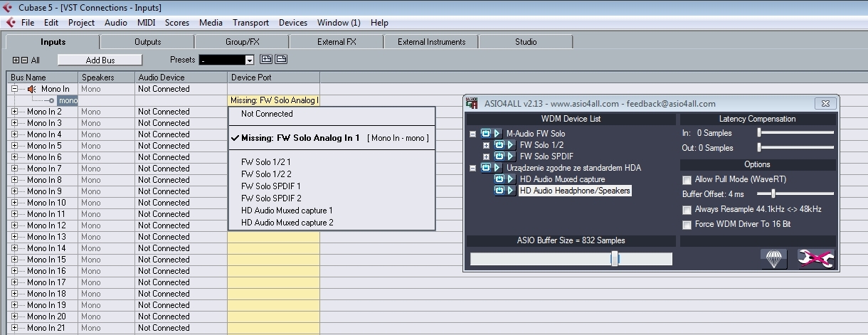The width and height of the screenshot is (868, 335).
Task: Close the ASIO4ALL panel
Action: click(x=825, y=104)
